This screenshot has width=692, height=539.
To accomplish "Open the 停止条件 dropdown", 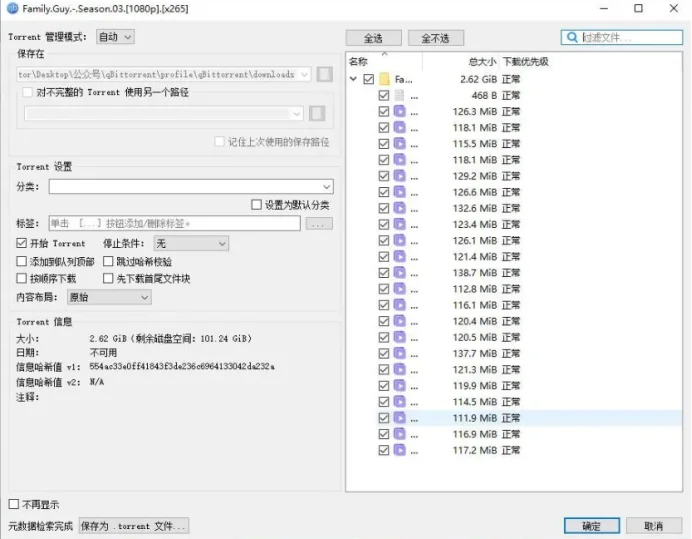I will (x=191, y=244).
